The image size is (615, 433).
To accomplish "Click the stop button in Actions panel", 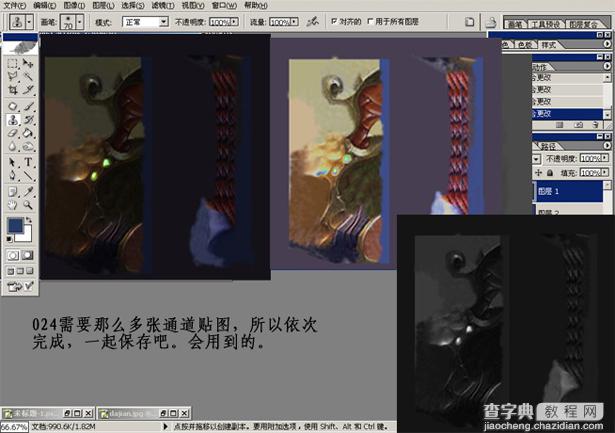I will coord(560,125).
